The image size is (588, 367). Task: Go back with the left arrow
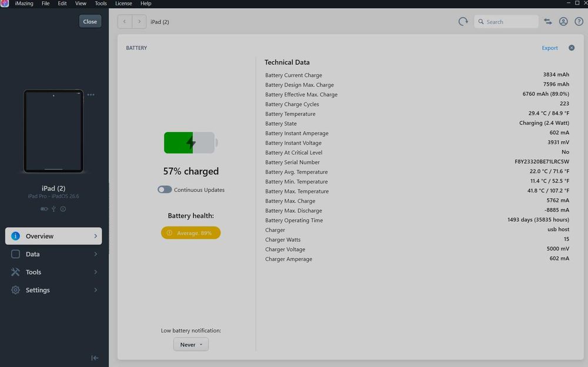click(x=125, y=22)
